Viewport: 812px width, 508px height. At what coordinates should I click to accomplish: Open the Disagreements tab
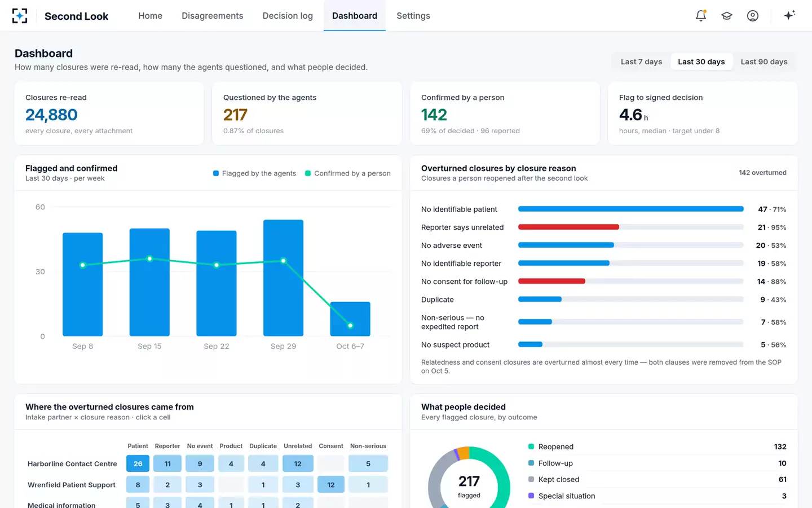coord(213,16)
